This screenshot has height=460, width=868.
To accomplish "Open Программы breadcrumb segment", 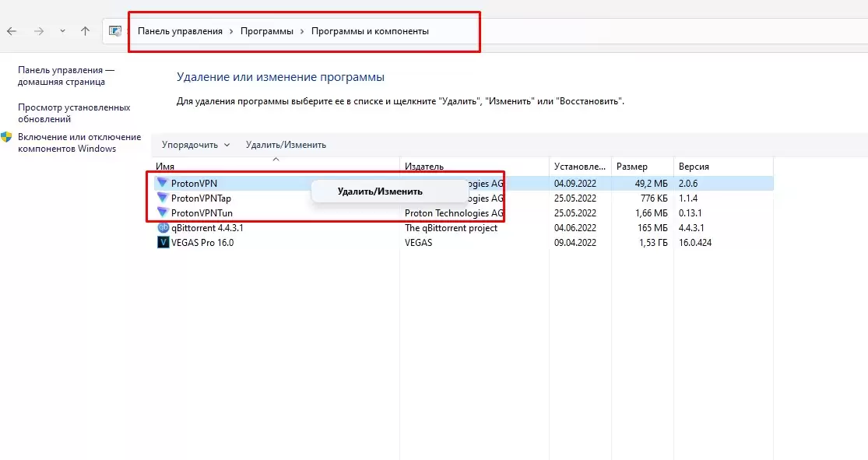I will tap(267, 32).
